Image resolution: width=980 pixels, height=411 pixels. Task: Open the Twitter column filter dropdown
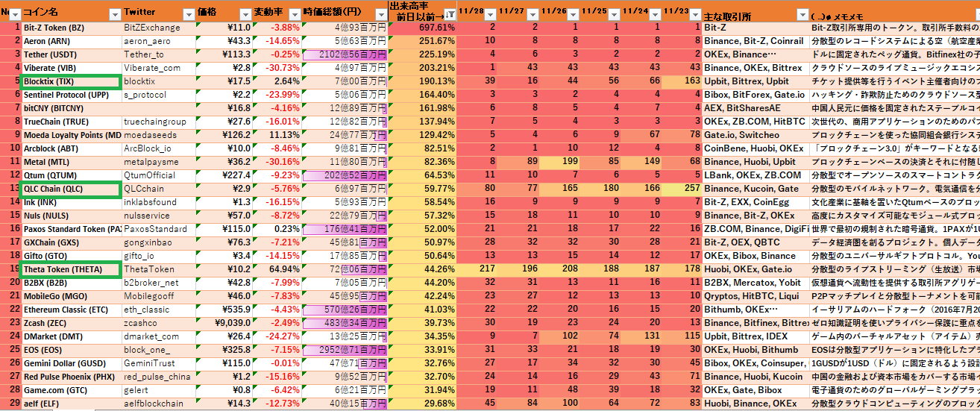click(189, 14)
